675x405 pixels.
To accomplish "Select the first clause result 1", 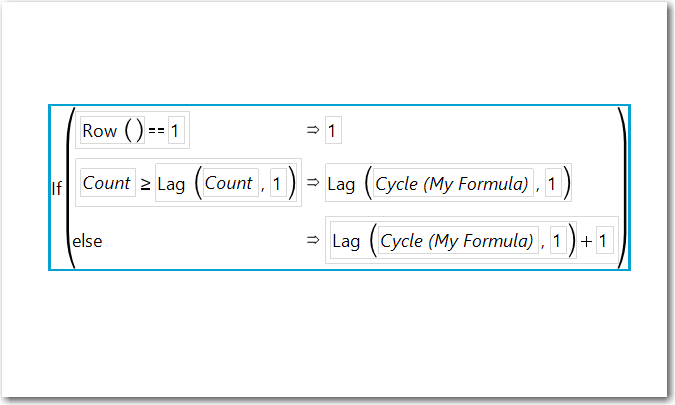I will (x=333, y=130).
